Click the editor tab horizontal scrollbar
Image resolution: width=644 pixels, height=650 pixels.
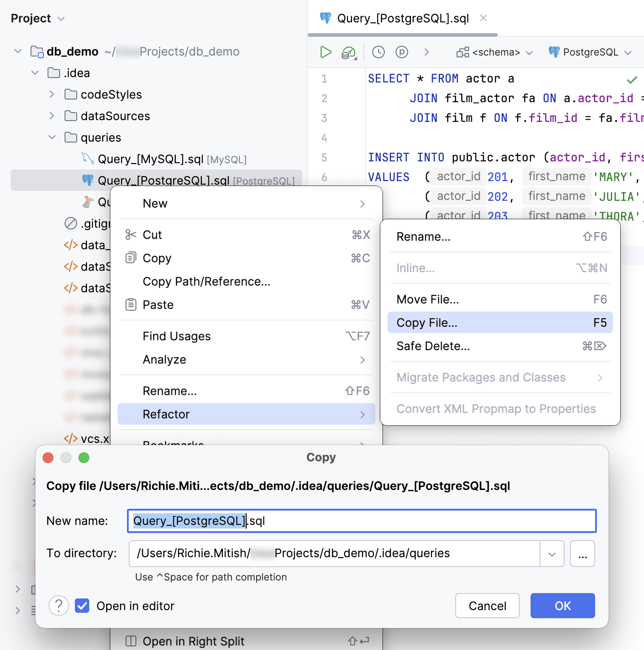click(404, 34)
